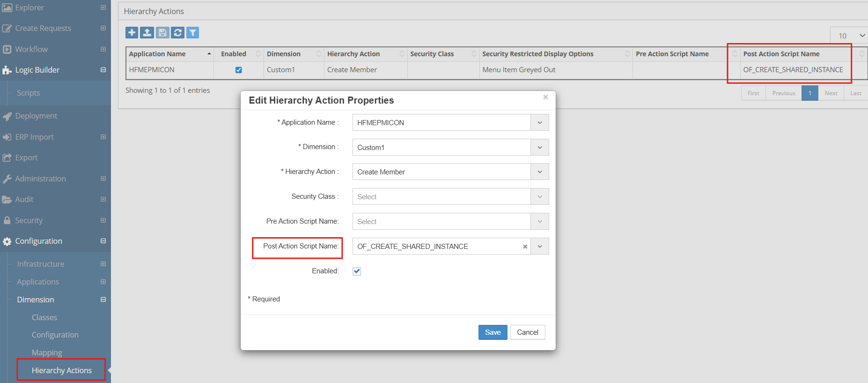Click the refresh icon in the toolbar

coord(177,32)
